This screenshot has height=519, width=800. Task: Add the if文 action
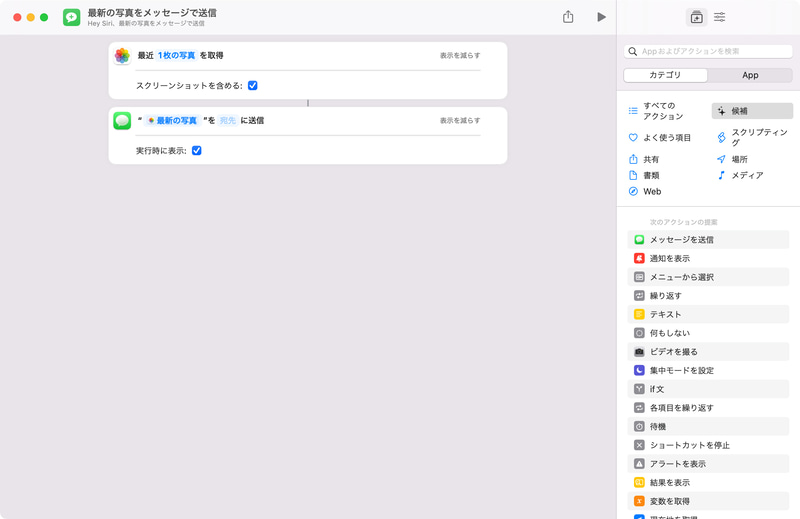click(708, 389)
